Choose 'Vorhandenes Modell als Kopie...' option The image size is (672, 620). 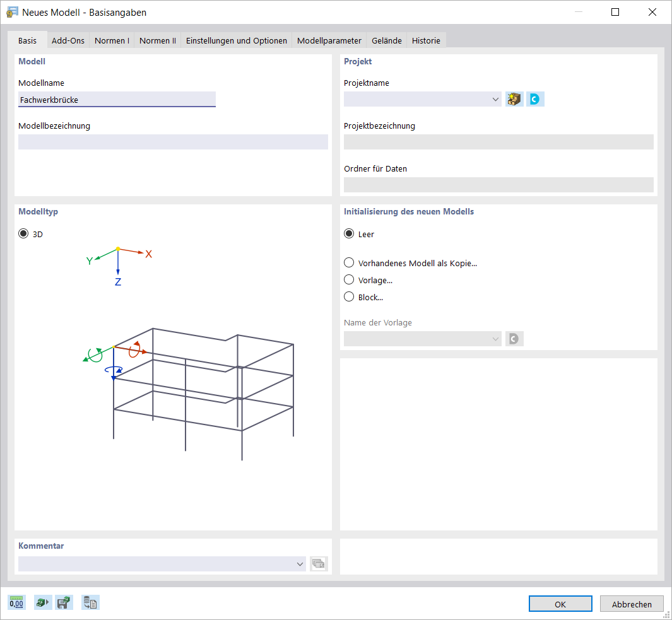point(349,263)
